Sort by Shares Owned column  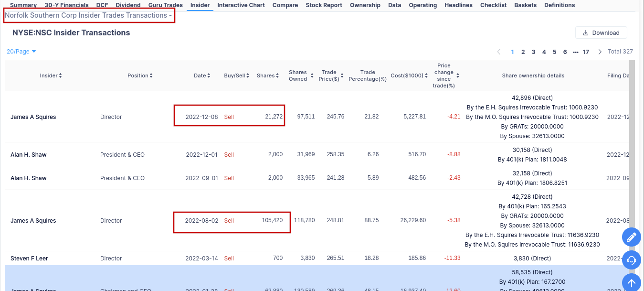click(x=301, y=75)
